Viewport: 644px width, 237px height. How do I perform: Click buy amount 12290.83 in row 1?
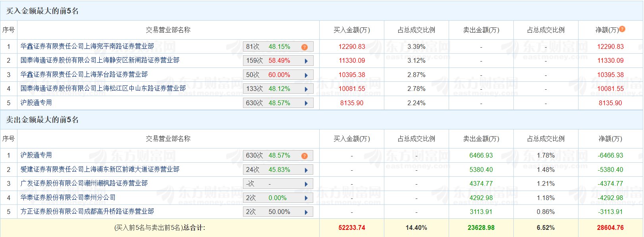352,46
